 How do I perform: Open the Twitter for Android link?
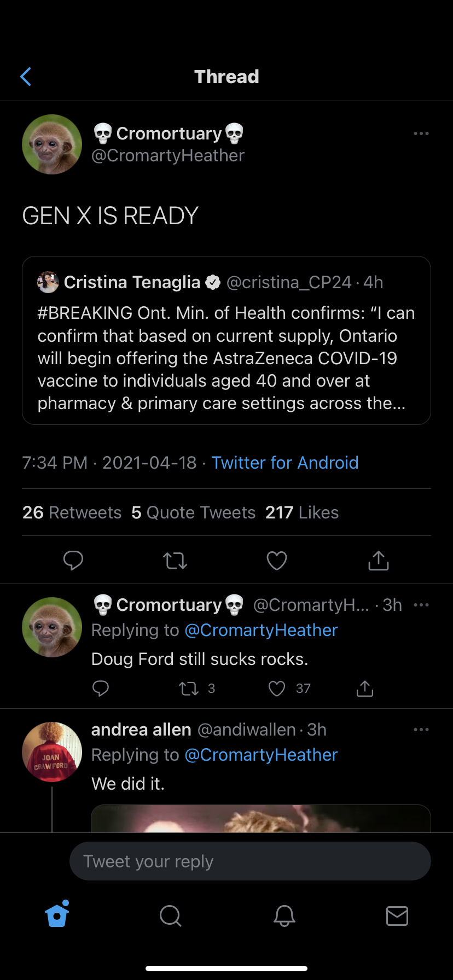[x=284, y=463]
